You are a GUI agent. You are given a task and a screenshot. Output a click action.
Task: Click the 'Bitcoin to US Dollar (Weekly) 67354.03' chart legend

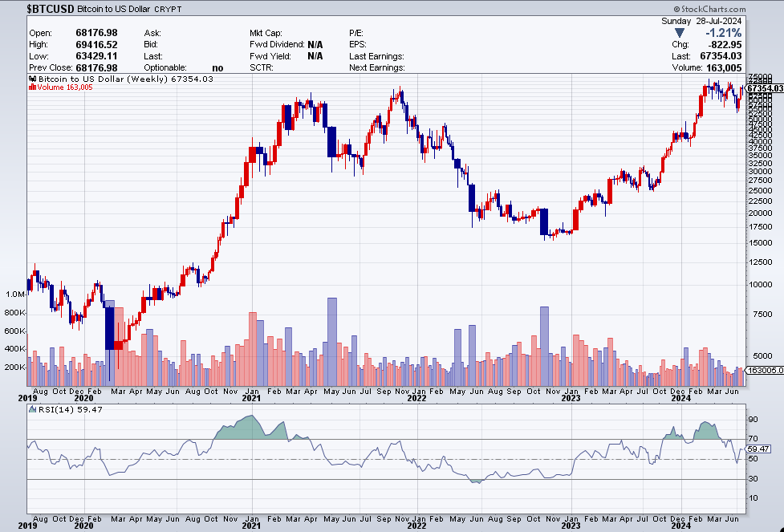point(125,79)
